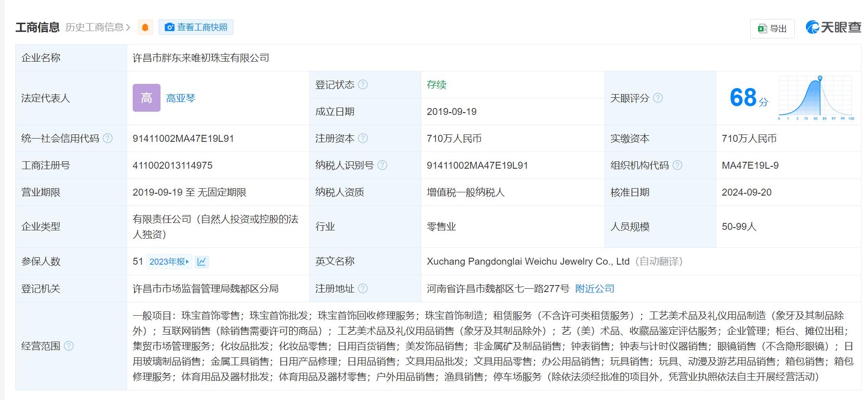
Task: Click the purple 高 avatar
Action: pyautogui.click(x=147, y=98)
